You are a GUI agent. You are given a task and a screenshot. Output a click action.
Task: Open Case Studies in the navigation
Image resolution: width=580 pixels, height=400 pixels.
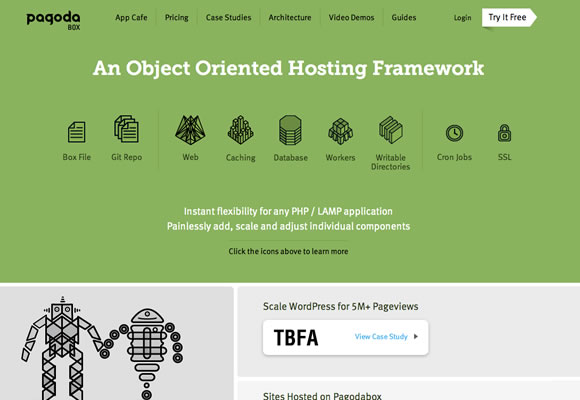point(229,17)
